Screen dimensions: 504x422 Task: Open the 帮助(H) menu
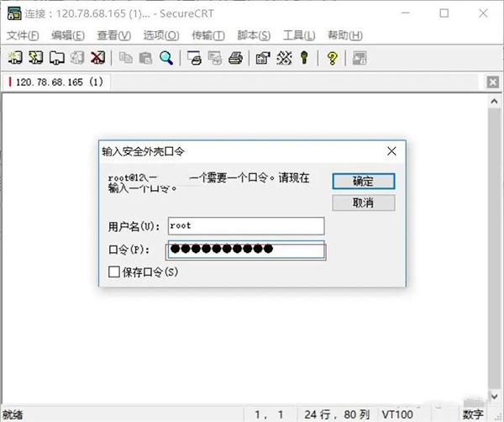[x=345, y=35]
